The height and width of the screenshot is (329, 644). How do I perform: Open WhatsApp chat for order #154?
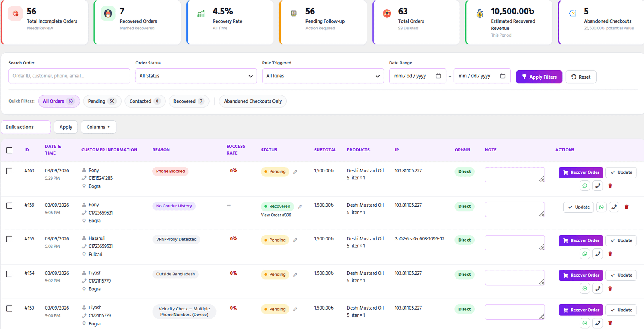(585, 288)
